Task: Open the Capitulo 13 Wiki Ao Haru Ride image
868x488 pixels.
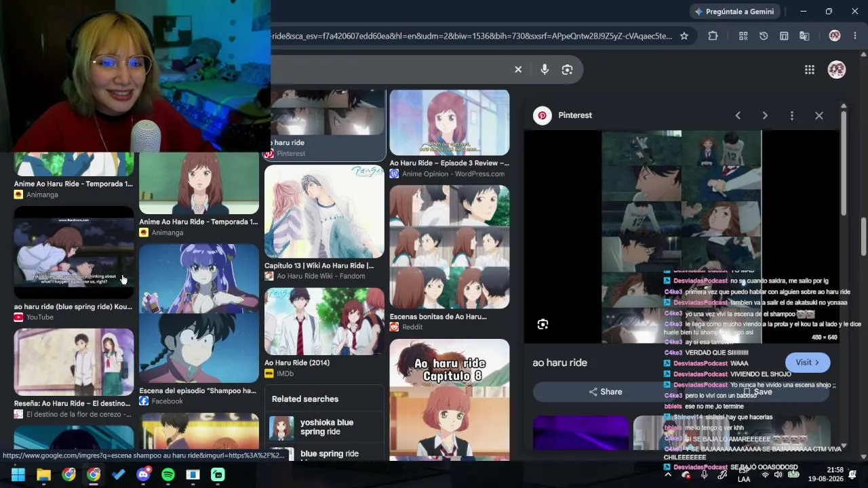Action: pyautogui.click(x=324, y=211)
